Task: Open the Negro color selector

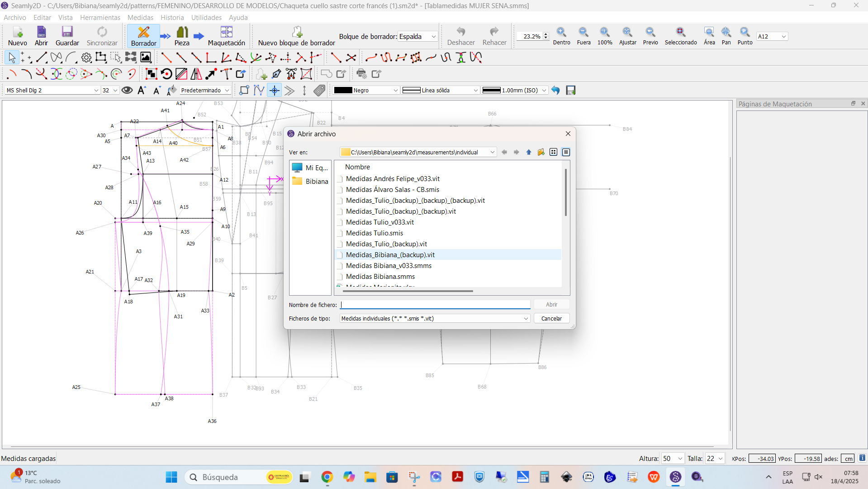Action: pos(365,90)
